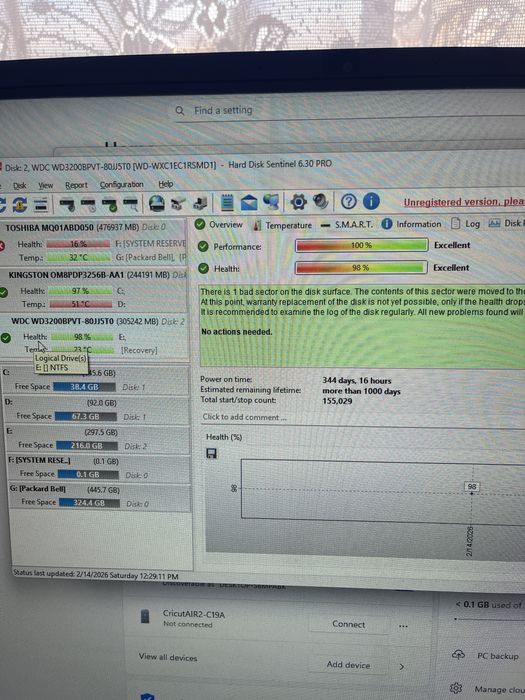Click the gear icon beside Manage cloud
The image size is (525, 700).
[456, 688]
